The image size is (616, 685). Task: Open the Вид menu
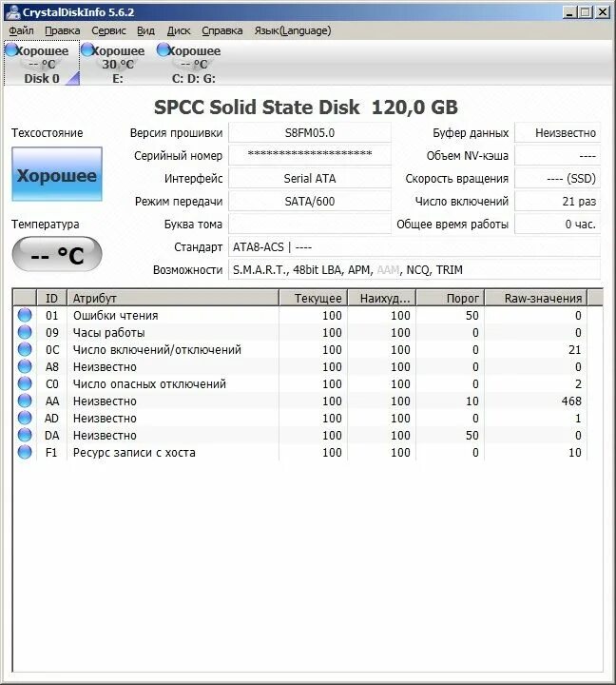pyautogui.click(x=145, y=30)
